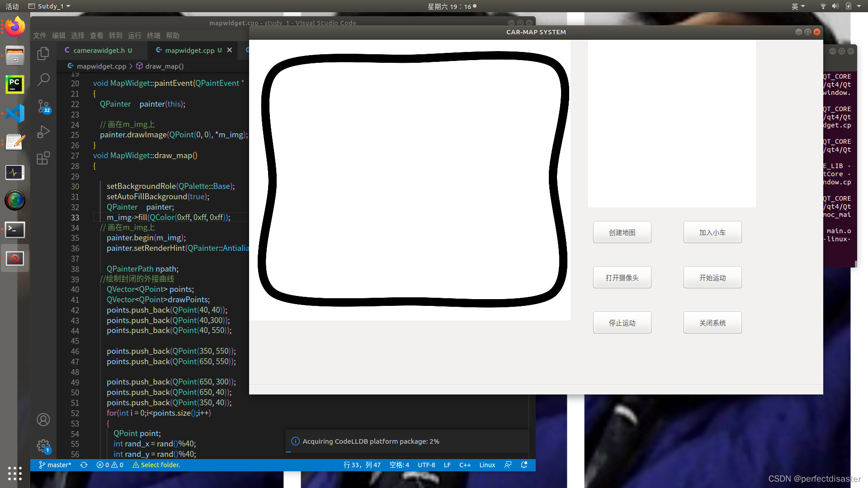The height and width of the screenshot is (488, 868).
Task: Click the errors and warnings count indicator
Action: coord(110,465)
